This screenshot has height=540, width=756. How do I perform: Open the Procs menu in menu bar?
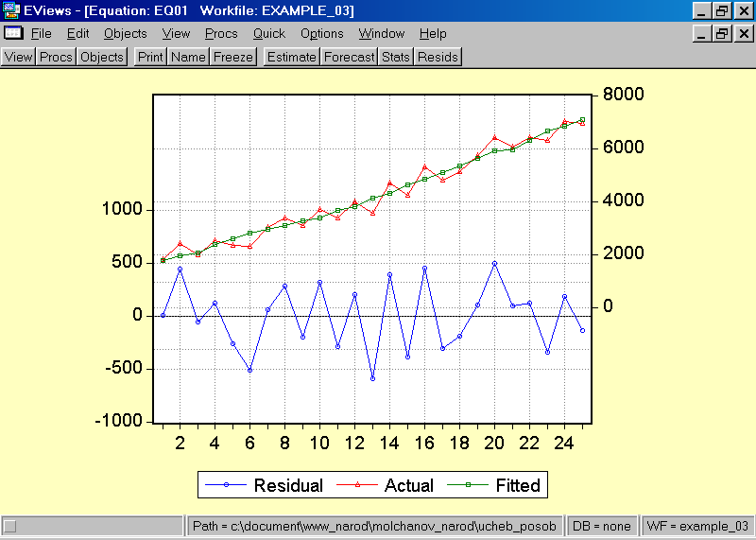pos(221,33)
